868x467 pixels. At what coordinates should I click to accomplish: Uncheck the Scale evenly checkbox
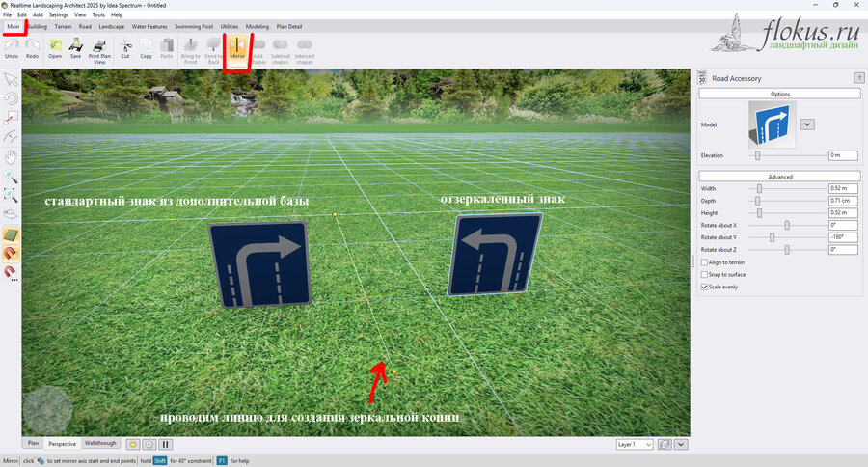[704, 287]
